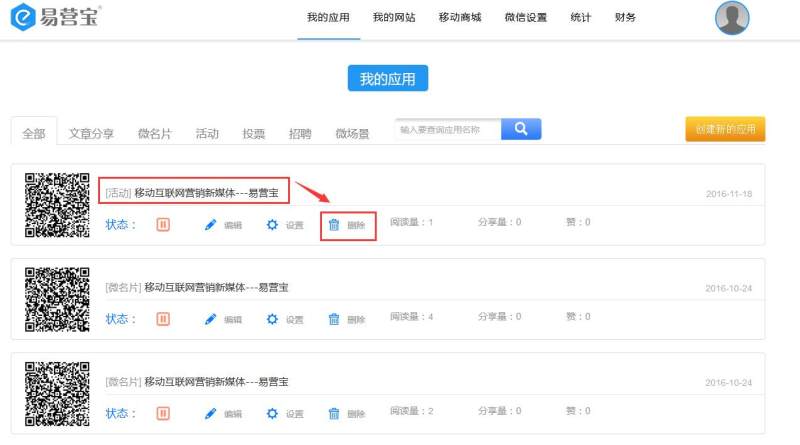Viewport: 800px width, 445px height.
Task: Pause the 2016-11-18 [活动] app status
Action: [x=163, y=225]
